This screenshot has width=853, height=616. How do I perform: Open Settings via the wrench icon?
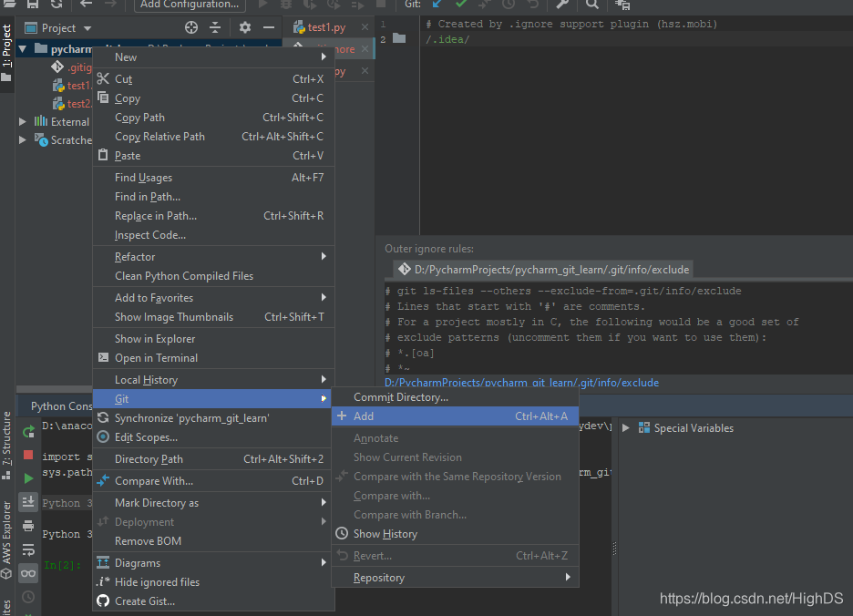click(x=562, y=4)
